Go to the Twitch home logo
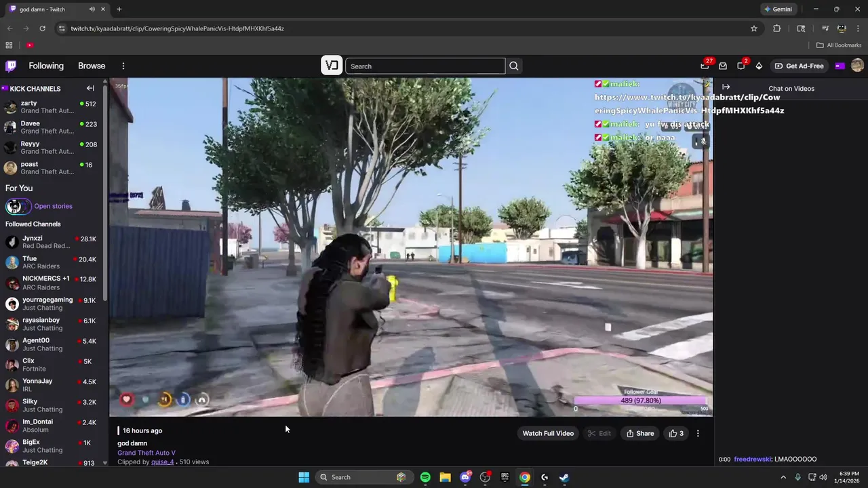The height and width of the screenshot is (488, 868). click(x=11, y=66)
